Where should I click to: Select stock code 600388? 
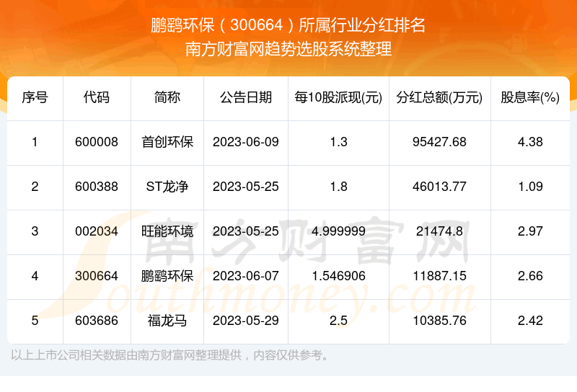click(97, 187)
